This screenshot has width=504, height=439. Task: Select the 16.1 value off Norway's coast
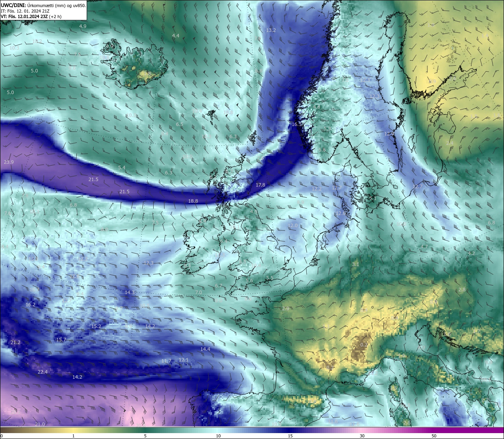point(297,124)
